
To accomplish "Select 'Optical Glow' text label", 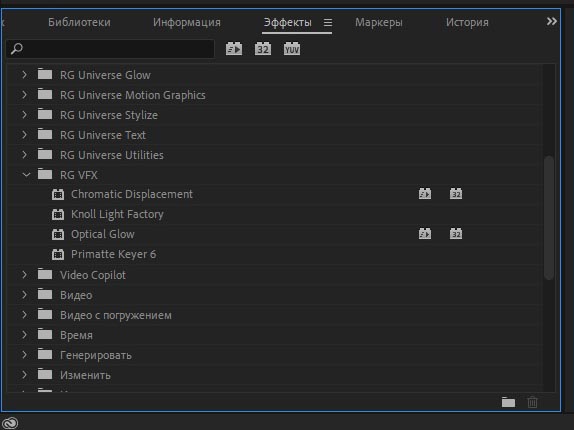I will point(103,234).
